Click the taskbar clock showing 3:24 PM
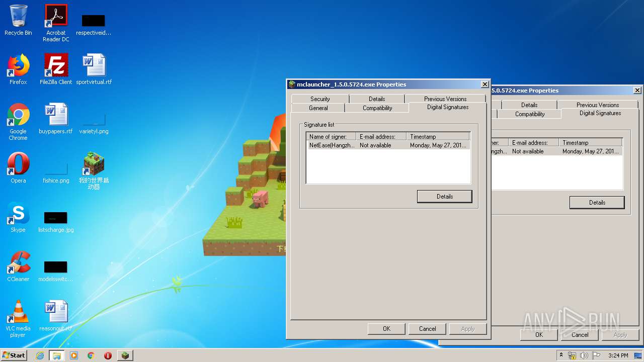Viewport: 644px width, 362px height. [618, 355]
